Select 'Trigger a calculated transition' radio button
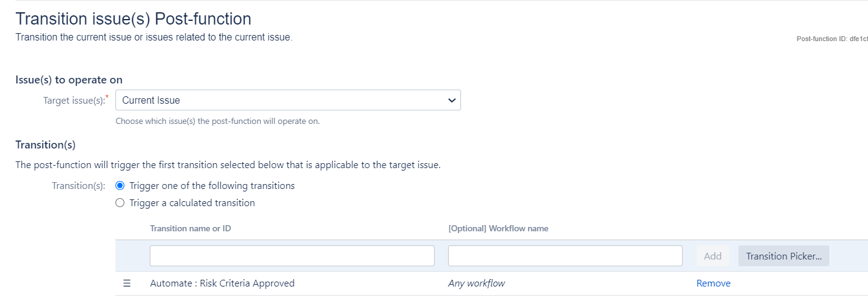This screenshot has height=300, width=868. 120,203
